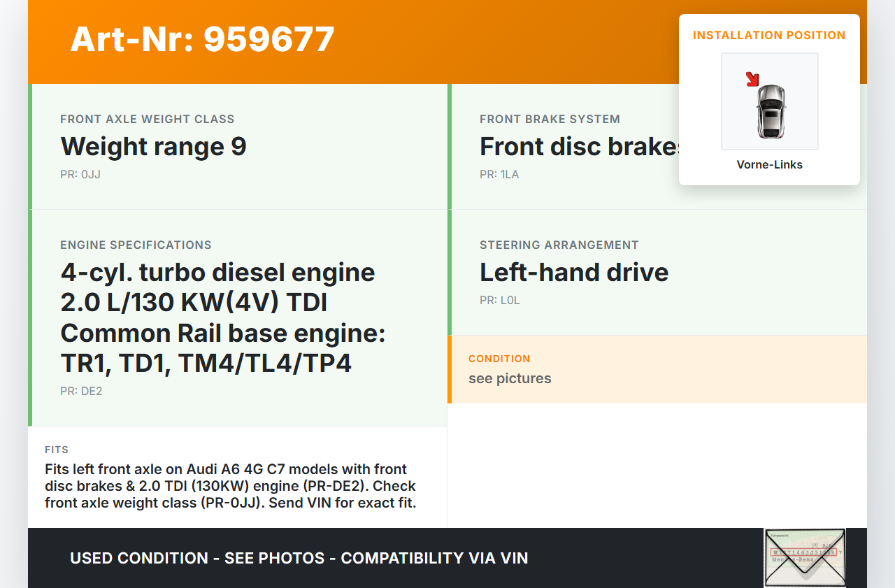The image size is (895, 588).
Task: Open the VIN document envelope thumbnail
Action: pyautogui.click(x=805, y=557)
